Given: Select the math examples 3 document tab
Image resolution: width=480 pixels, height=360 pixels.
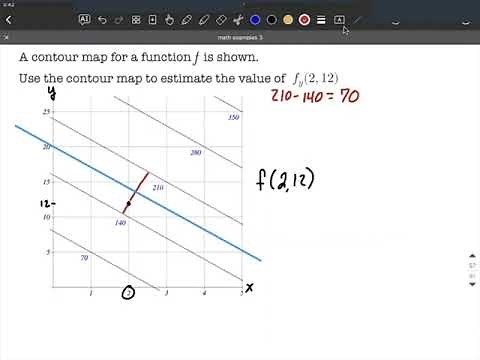Looking at the screenshot, I should pos(240,37).
